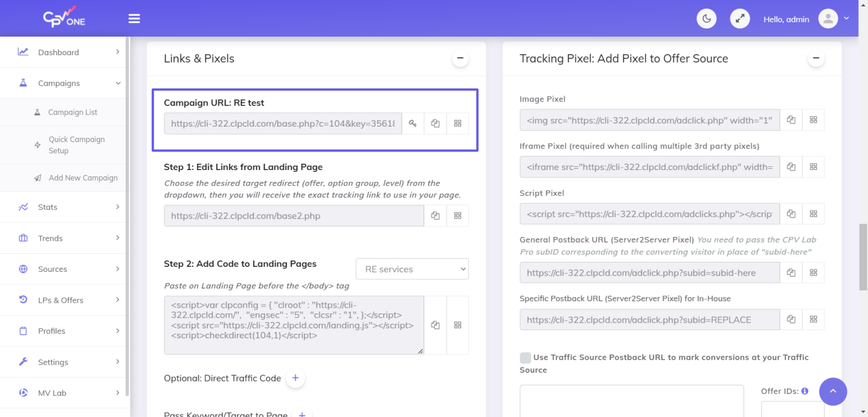Click the page vertical scrollbar thumb

click(x=862, y=257)
